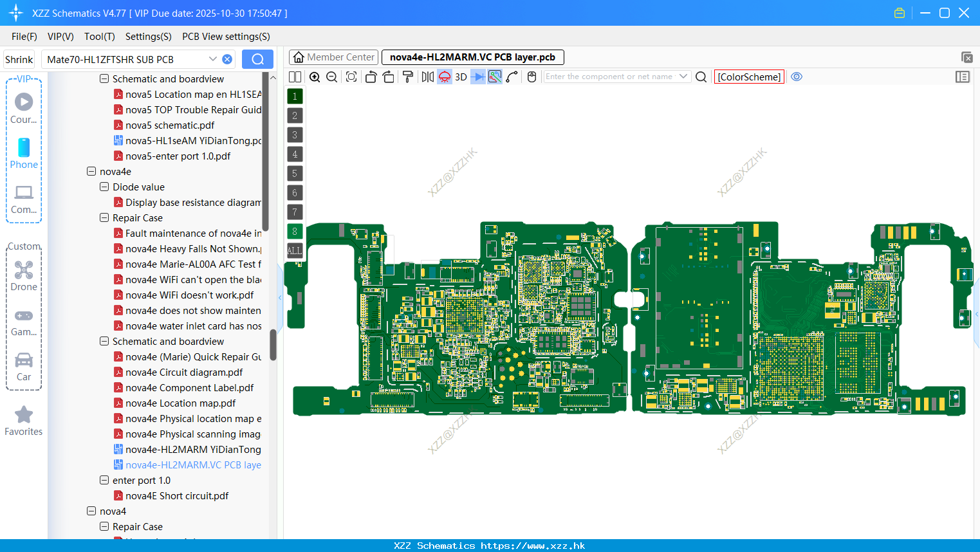The image size is (980, 552).
Task: Rotate the board clockwise
Action: 389,77
